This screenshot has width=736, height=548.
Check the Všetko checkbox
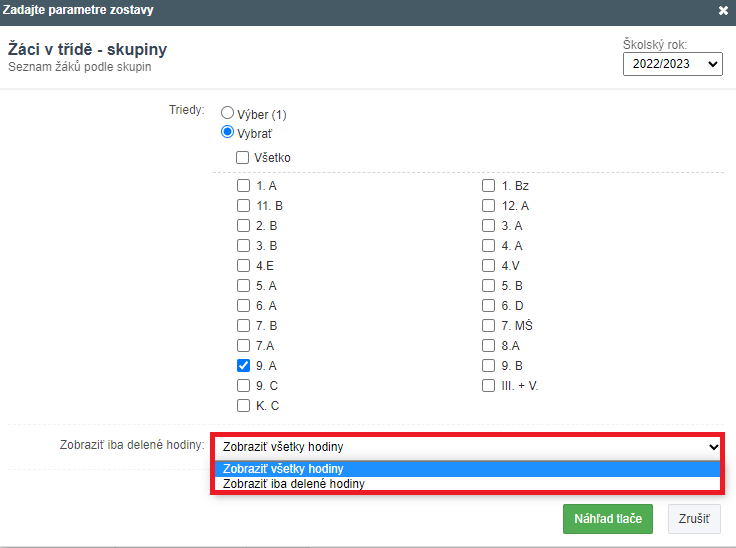click(x=243, y=158)
